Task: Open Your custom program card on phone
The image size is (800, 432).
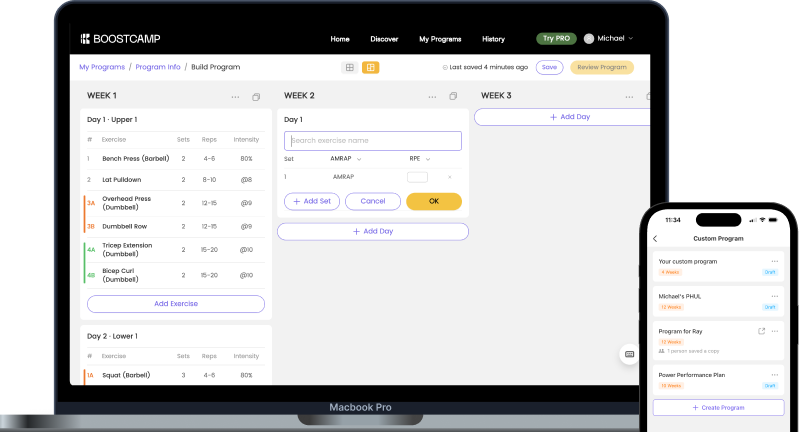Action: point(718,267)
